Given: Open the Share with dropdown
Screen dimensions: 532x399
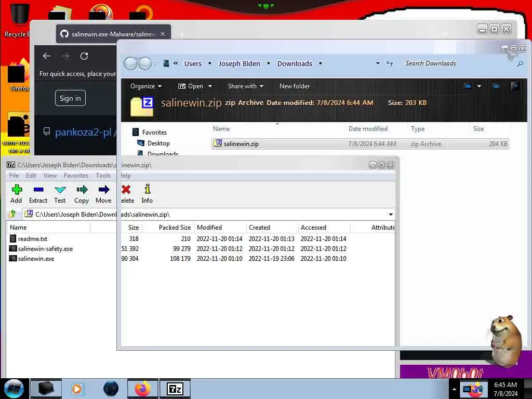Looking at the screenshot, I should 246,86.
